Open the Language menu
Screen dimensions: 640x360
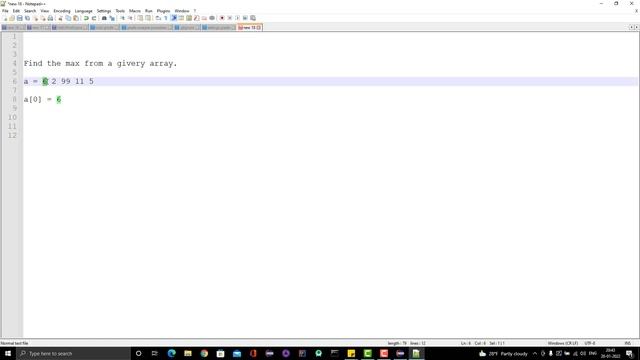[84, 11]
